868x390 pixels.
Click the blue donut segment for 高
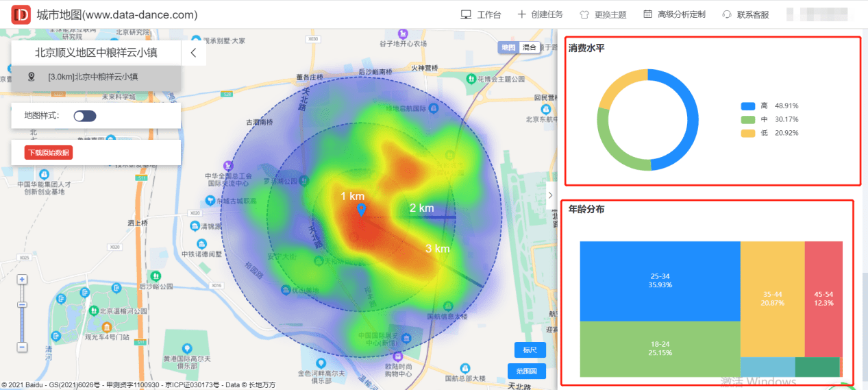(x=693, y=120)
